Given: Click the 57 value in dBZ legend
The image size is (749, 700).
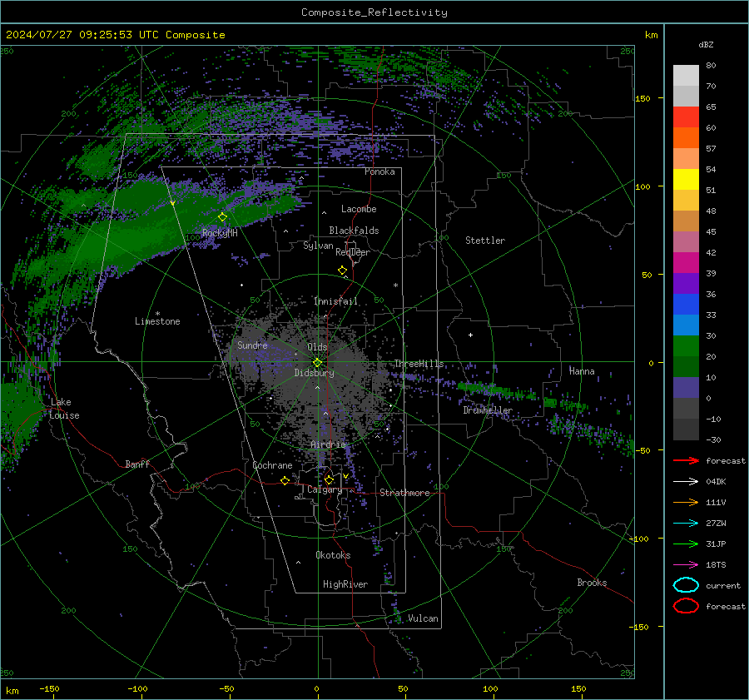Looking at the screenshot, I should (711, 149).
